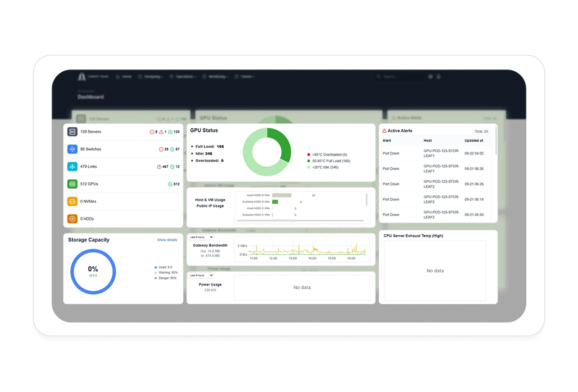Open the Power Usage time range dropdown
Viewport: 578px width, 392px height.
201,275
